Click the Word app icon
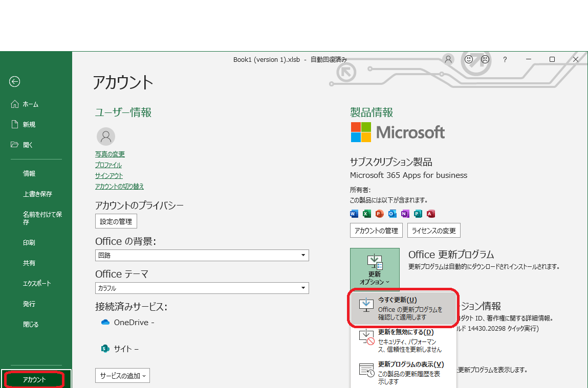 point(354,214)
